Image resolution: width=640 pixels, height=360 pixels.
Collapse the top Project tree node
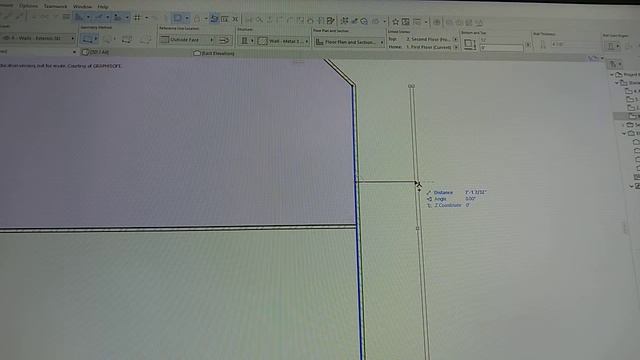pos(612,75)
